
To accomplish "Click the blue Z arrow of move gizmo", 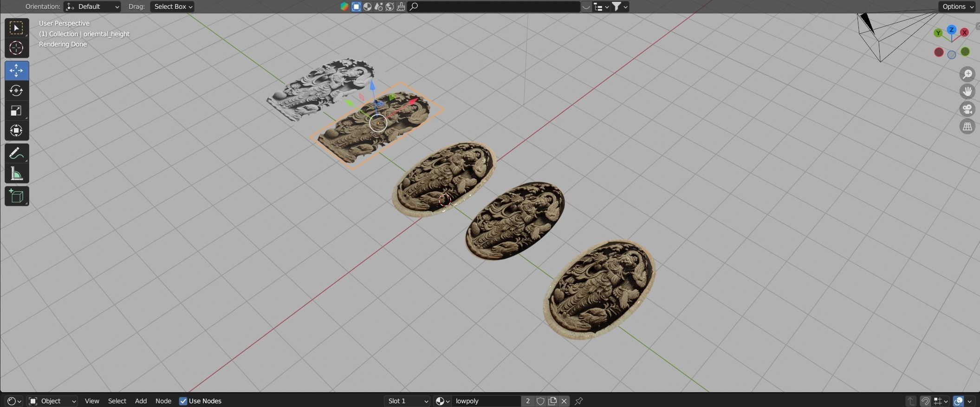I will [372, 86].
